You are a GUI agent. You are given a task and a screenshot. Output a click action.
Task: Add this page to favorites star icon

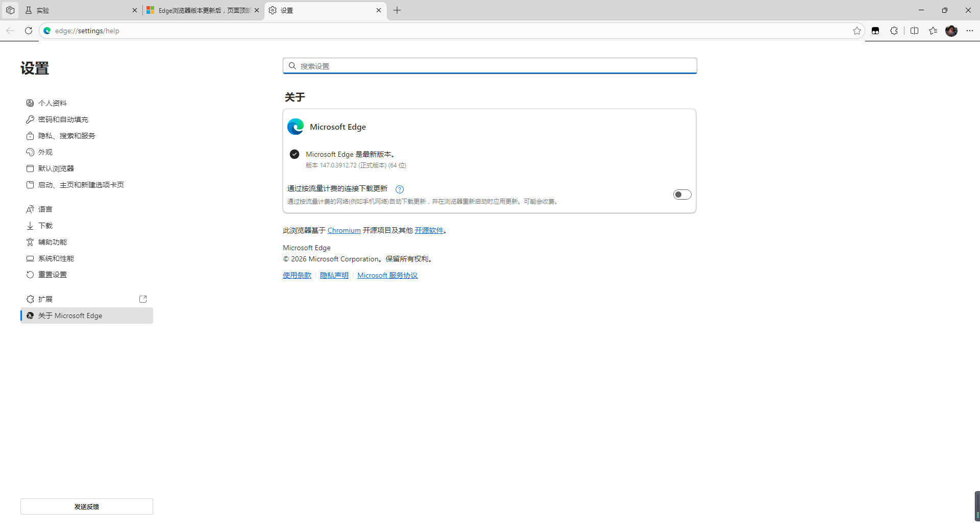click(x=856, y=31)
